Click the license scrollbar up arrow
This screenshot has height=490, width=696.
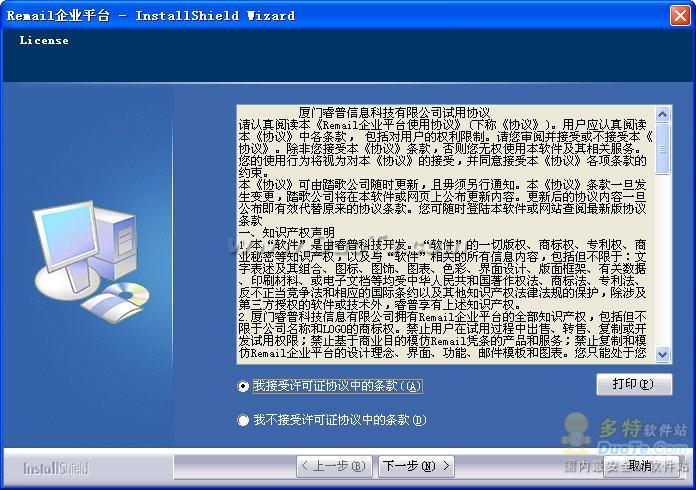[663, 115]
